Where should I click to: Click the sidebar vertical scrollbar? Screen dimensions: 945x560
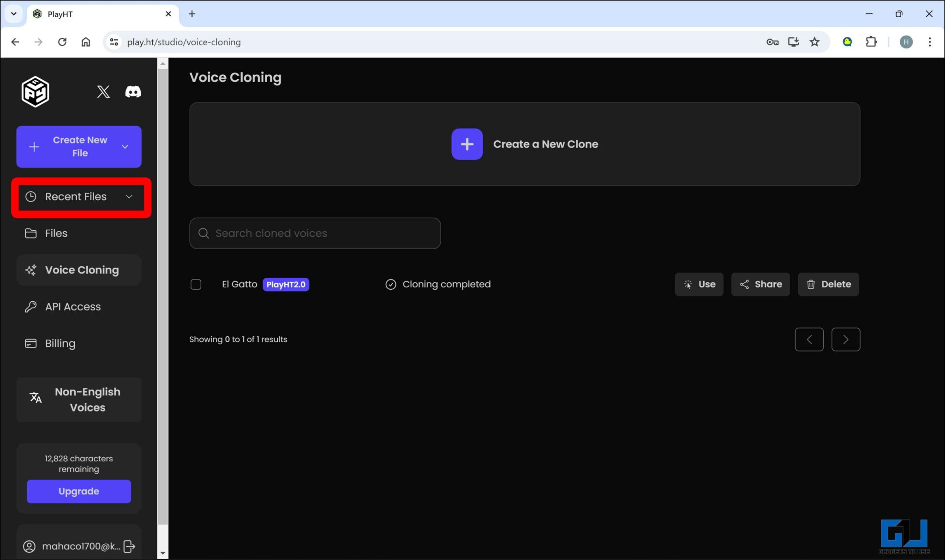pyautogui.click(x=162, y=295)
